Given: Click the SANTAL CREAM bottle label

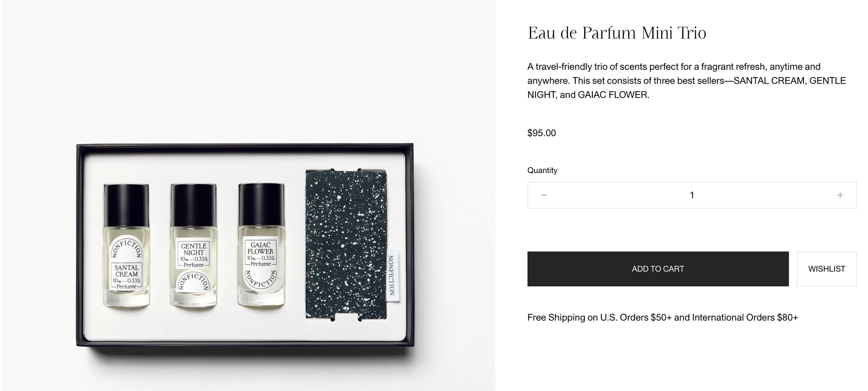Looking at the screenshot, I should coord(127,276).
